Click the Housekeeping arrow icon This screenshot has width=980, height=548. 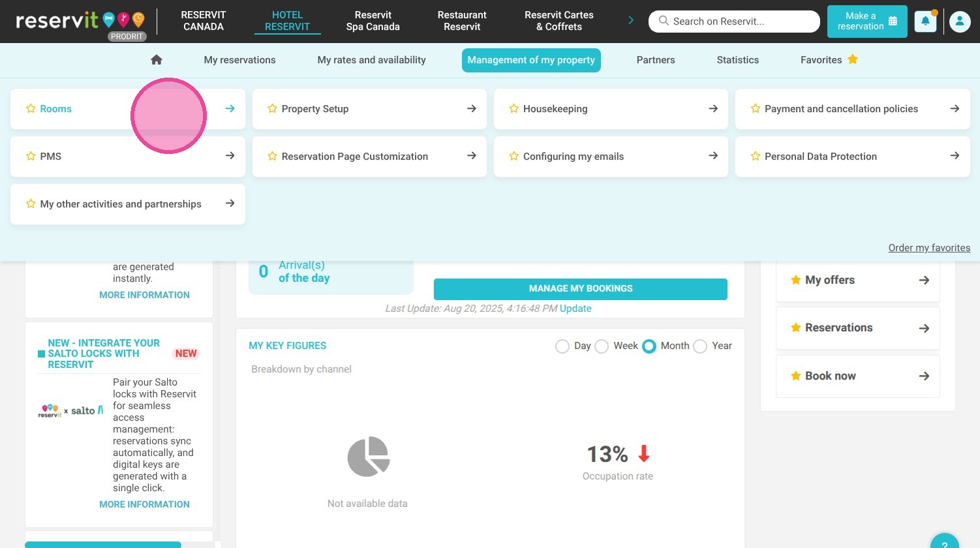(712, 108)
